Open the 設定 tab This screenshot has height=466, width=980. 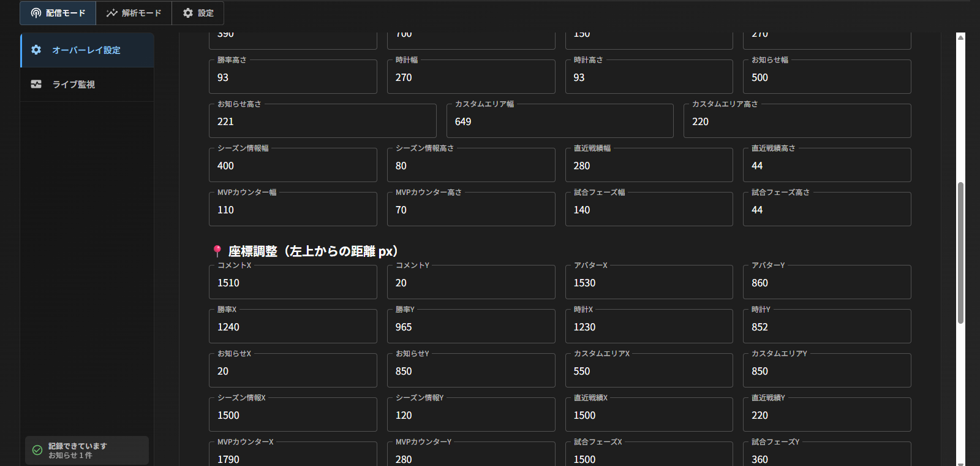pos(198,13)
